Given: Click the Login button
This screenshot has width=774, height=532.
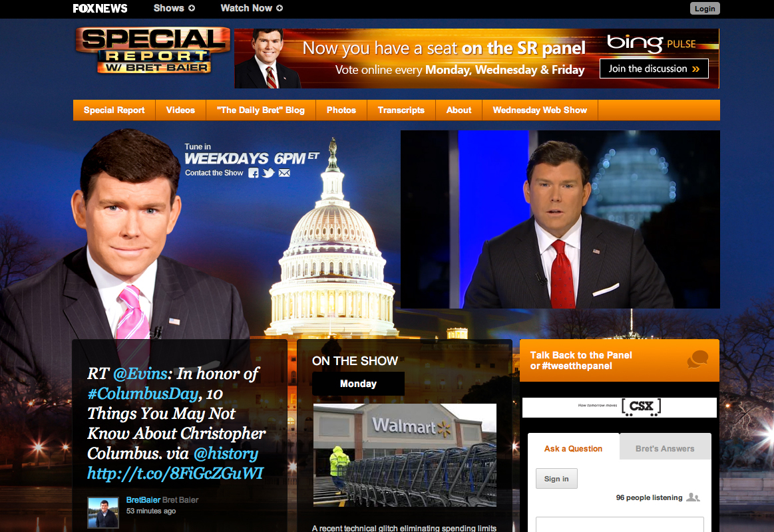Looking at the screenshot, I should coord(704,9).
